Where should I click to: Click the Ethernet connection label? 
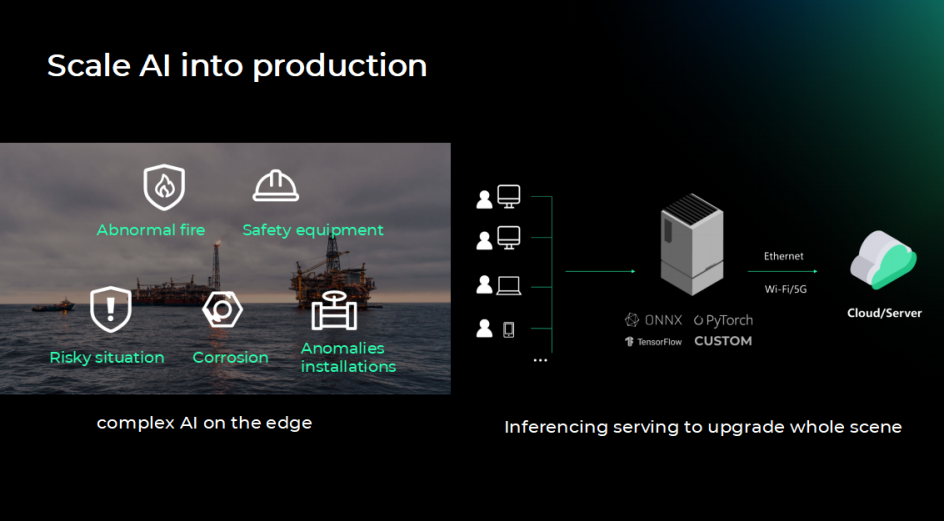[x=783, y=257]
